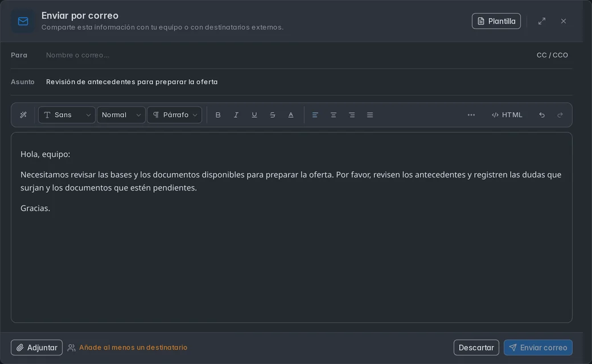592x364 pixels.
Task: Open the Párrafo style dropdown
Action: (x=174, y=115)
